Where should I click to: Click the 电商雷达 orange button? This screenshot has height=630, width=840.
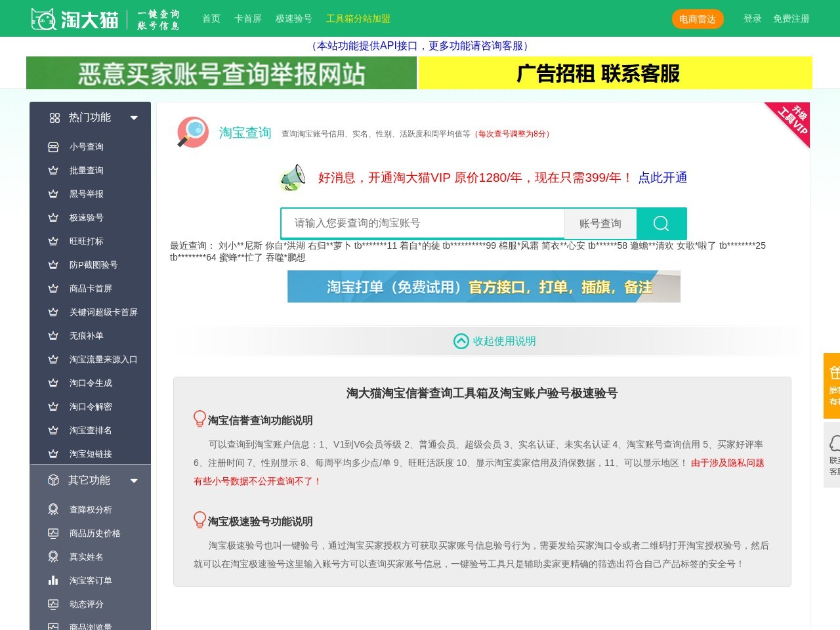click(x=698, y=19)
